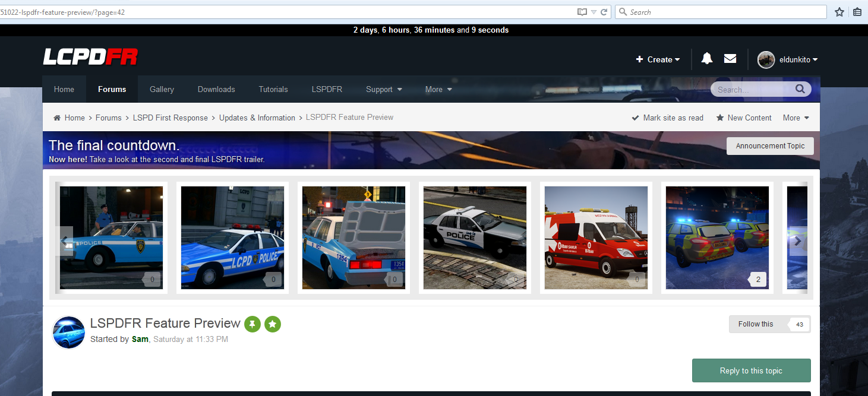This screenshot has height=396, width=868.
Task: Click Mark site as read link
Action: tap(667, 118)
